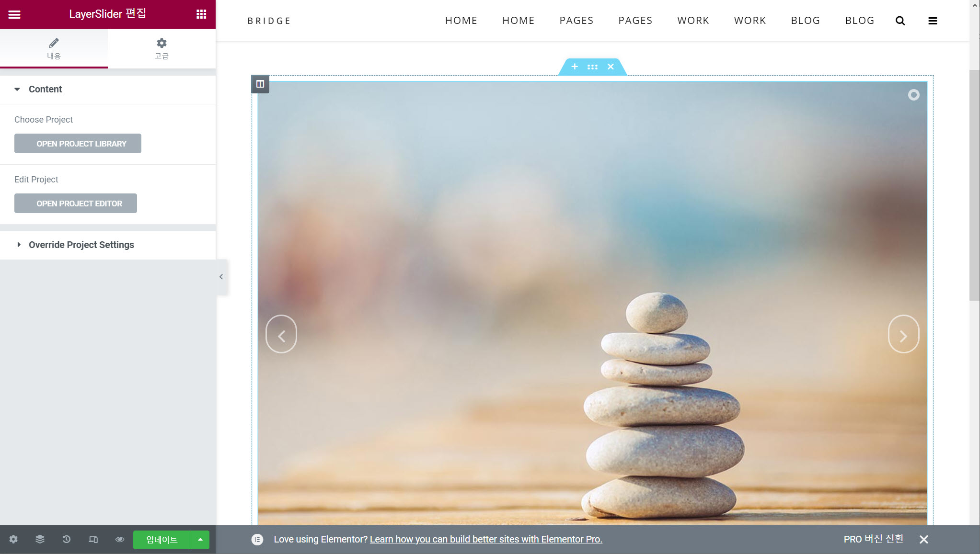980x554 pixels.
Task: Open the revision history icon
Action: pos(67,540)
